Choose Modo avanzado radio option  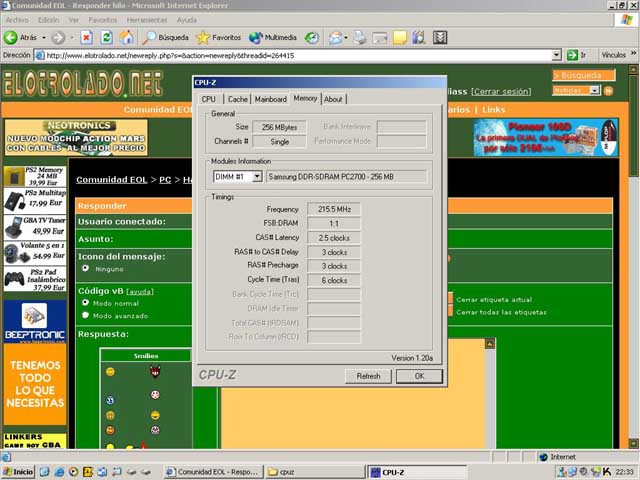(85, 314)
